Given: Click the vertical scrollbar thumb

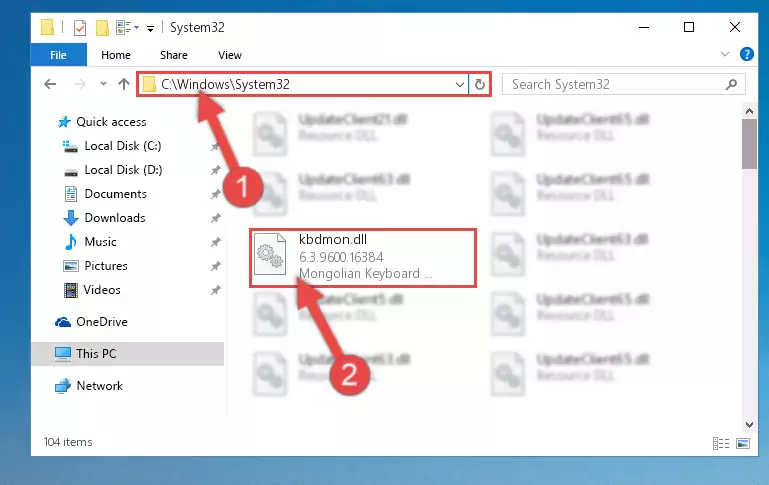Looking at the screenshot, I should coord(749,144).
